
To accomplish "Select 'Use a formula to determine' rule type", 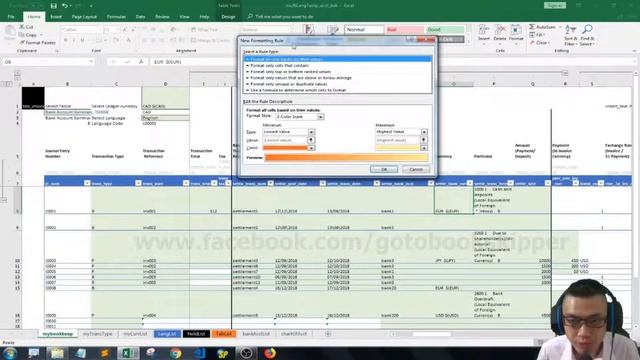I will pos(338,90).
